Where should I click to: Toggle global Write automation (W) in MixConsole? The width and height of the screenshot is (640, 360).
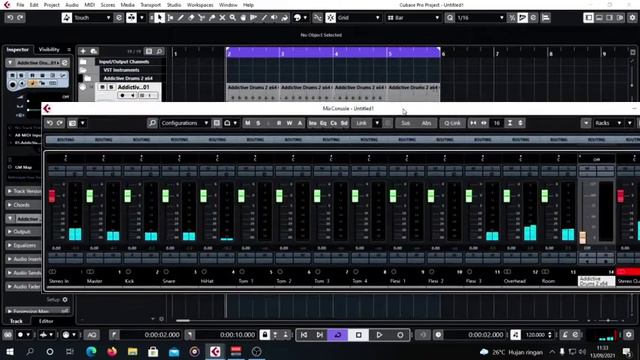coord(289,123)
